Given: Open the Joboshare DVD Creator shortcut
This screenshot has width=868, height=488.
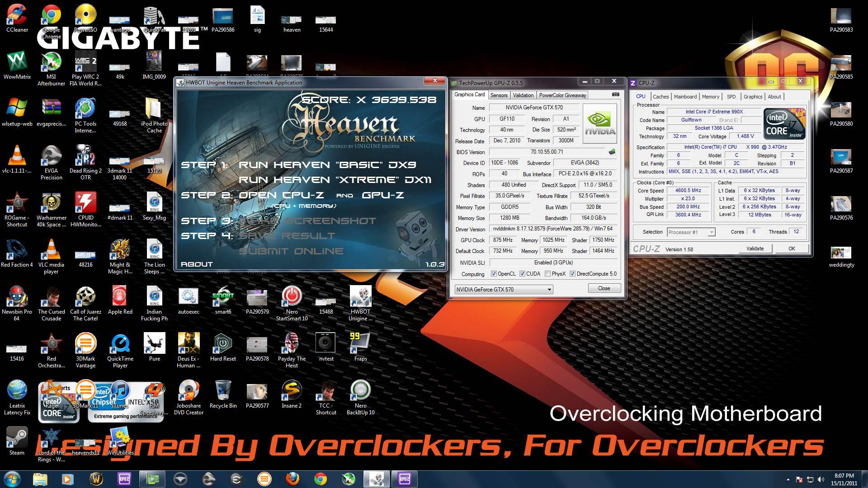Looking at the screenshot, I should tap(189, 398).
